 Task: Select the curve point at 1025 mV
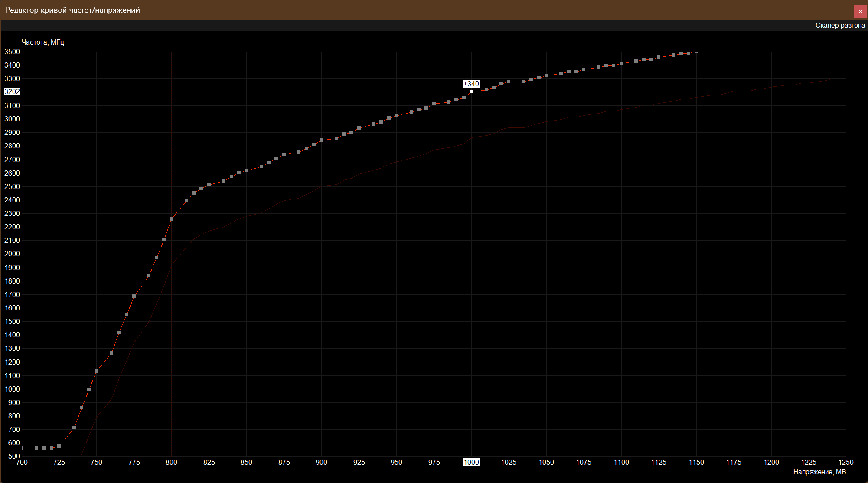tap(509, 82)
